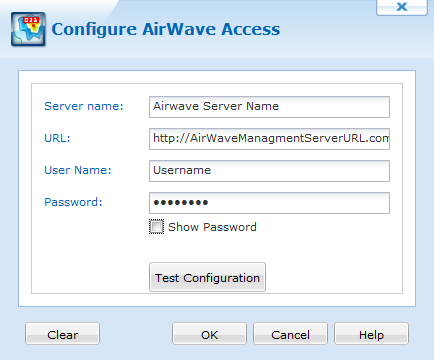Click the User Name: label
Image resolution: width=434 pixels, height=360 pixels.
[78, 170]
